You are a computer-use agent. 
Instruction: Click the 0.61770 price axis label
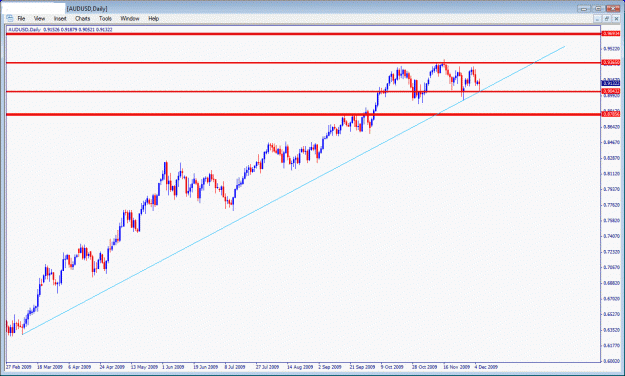tap(612, 345)
